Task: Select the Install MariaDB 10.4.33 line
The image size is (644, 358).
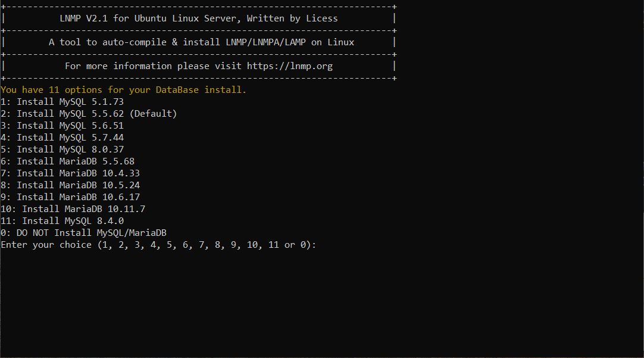Action: tap(70, 173)
